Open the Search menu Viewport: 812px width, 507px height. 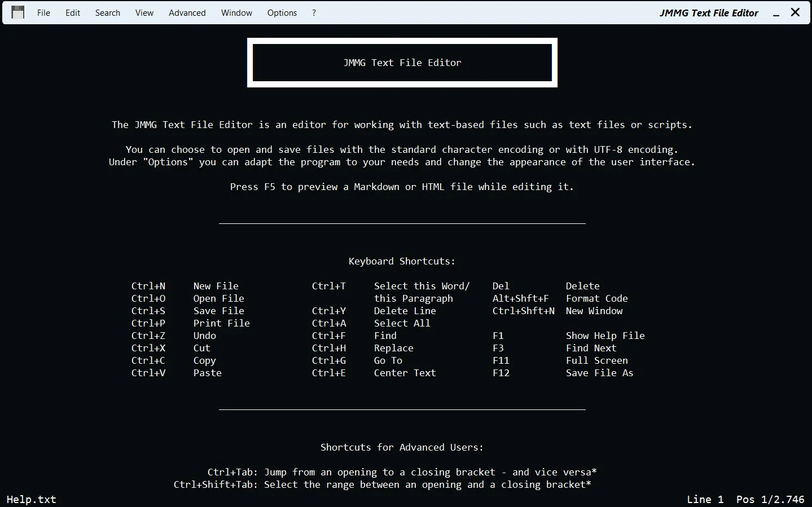[x=108, y=12]
